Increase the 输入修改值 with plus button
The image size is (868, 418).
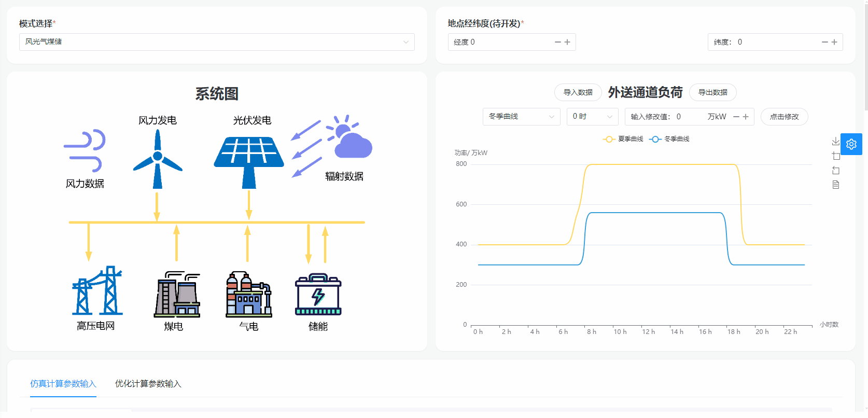(746, 117)
